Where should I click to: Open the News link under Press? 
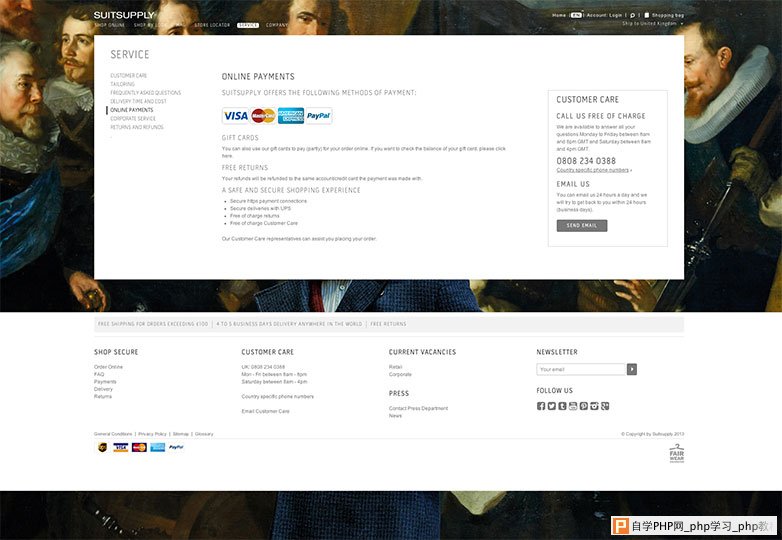click(x=395, y=416)
